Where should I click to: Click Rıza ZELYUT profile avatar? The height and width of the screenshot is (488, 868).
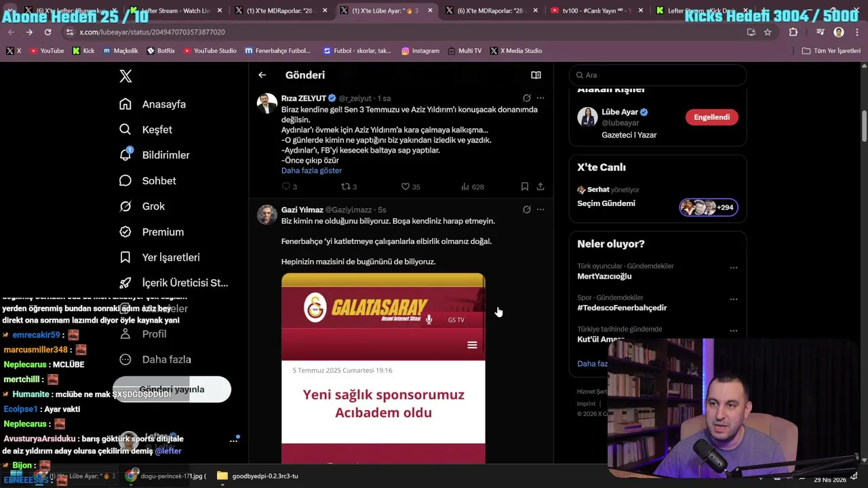pyautogui.click(x=267, y=104)
